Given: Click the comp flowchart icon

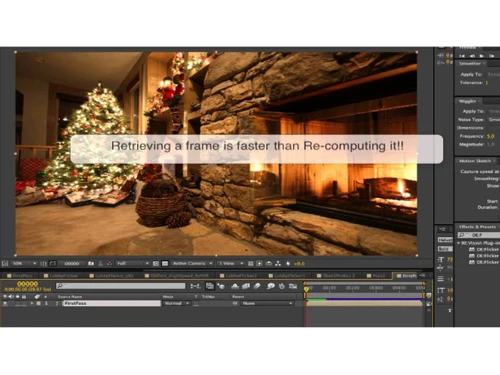Looking at the screenshot, I should coord(278,263).
